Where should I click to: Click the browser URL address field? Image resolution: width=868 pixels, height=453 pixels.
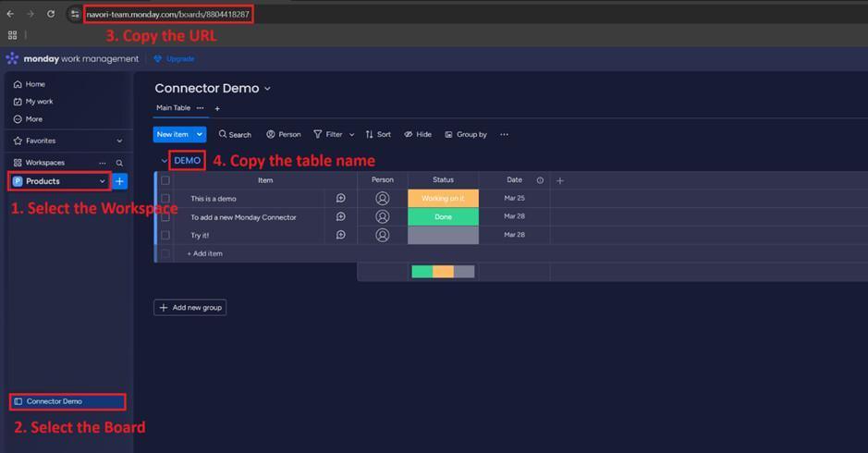[x=168, y=15]
